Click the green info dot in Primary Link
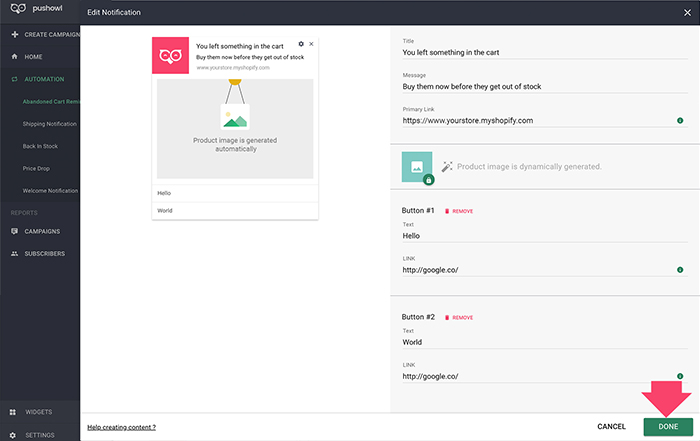This screenshot has height=441, width=700. pyautogui.click(x=680, y=121)
